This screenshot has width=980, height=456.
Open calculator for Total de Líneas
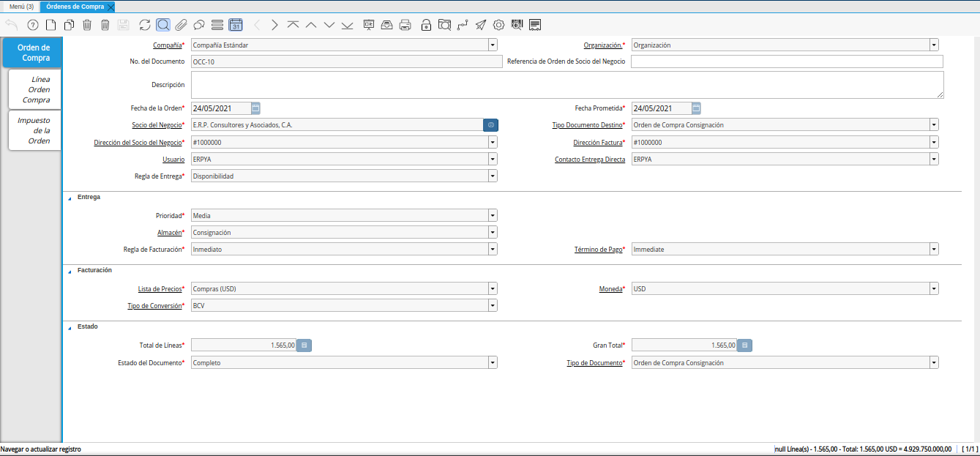[304, 345]
